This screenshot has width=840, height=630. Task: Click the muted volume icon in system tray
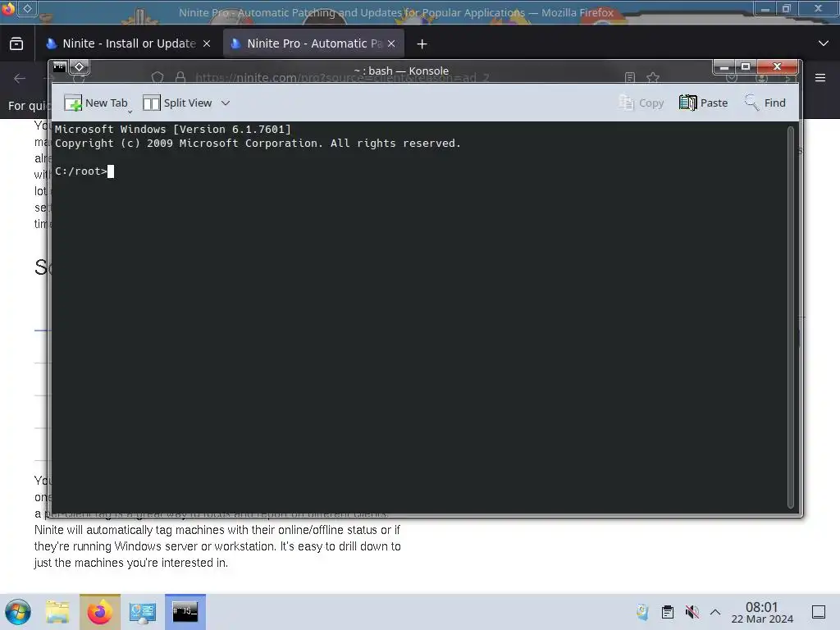point(692,612)
